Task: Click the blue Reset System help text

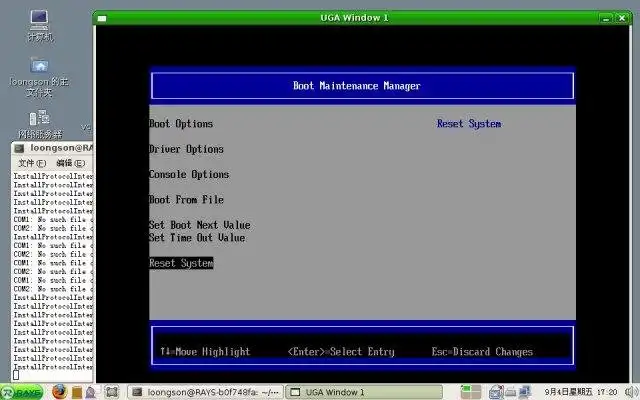Action: click(469, 124)
